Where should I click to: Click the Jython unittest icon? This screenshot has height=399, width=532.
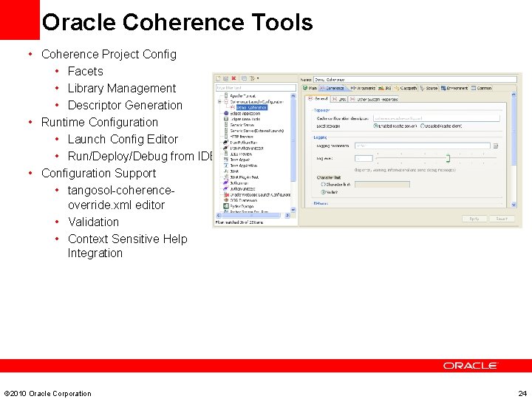tap(226, 188)
